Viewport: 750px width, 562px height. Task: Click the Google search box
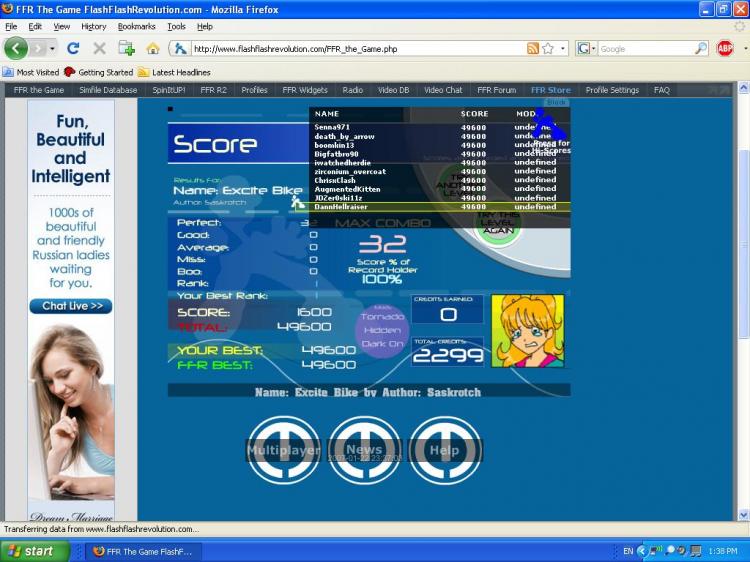point(646,48)
